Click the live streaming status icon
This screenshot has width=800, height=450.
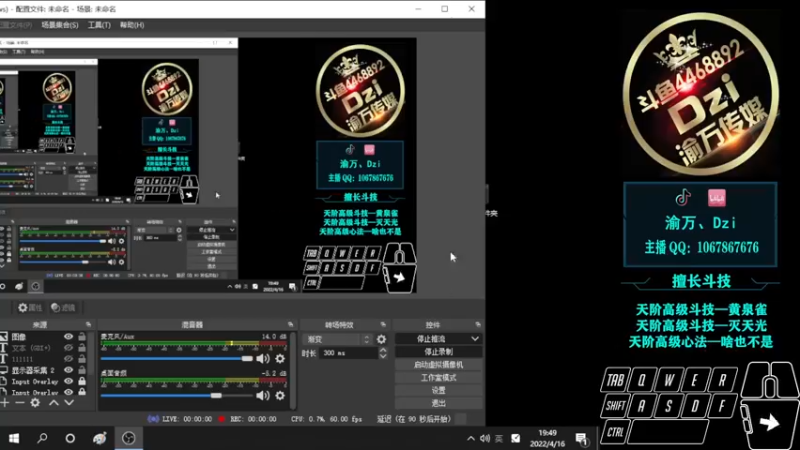[153, 419]
